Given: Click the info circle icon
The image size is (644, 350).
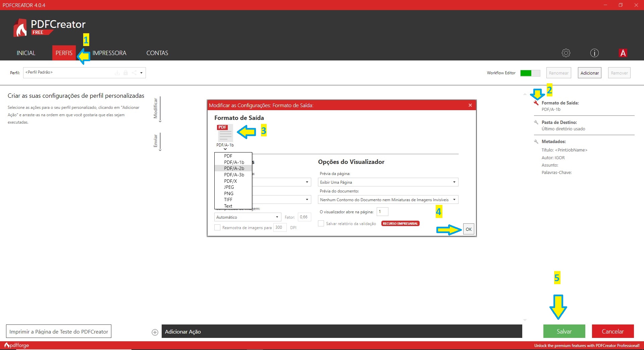Looking at the screenshot, I should (594, 53).
